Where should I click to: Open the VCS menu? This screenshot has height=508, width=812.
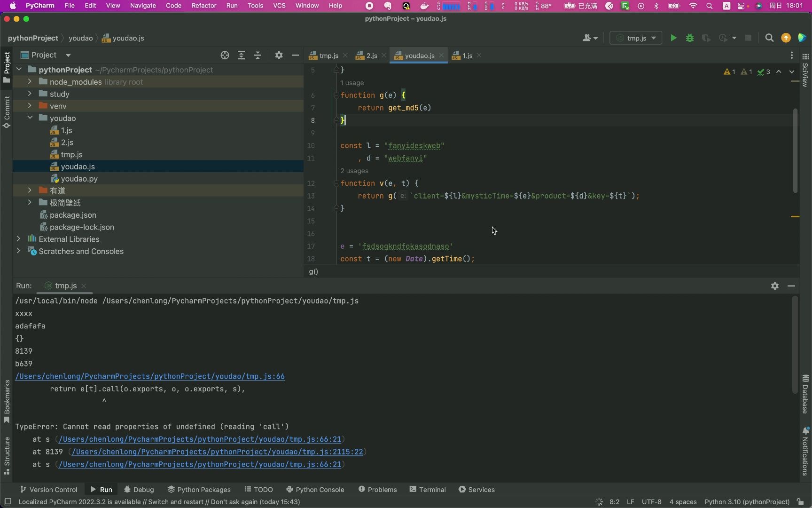[279, 6]
